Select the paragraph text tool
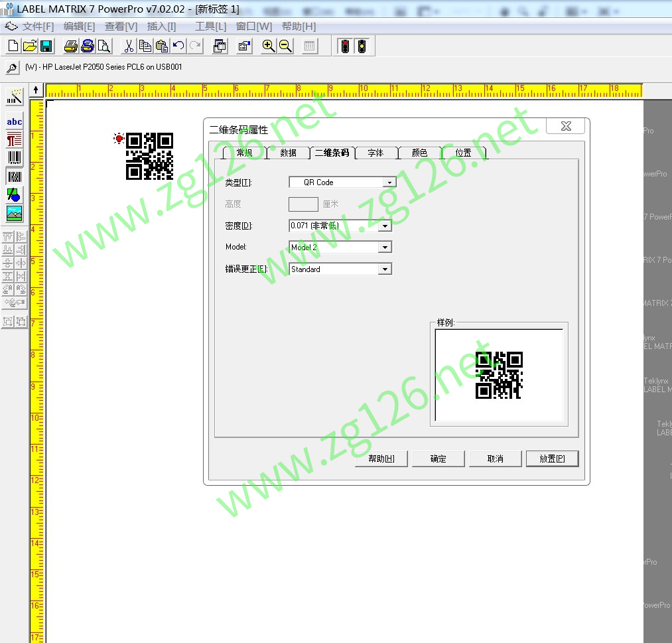672x643 pixels. coord(14,140)
